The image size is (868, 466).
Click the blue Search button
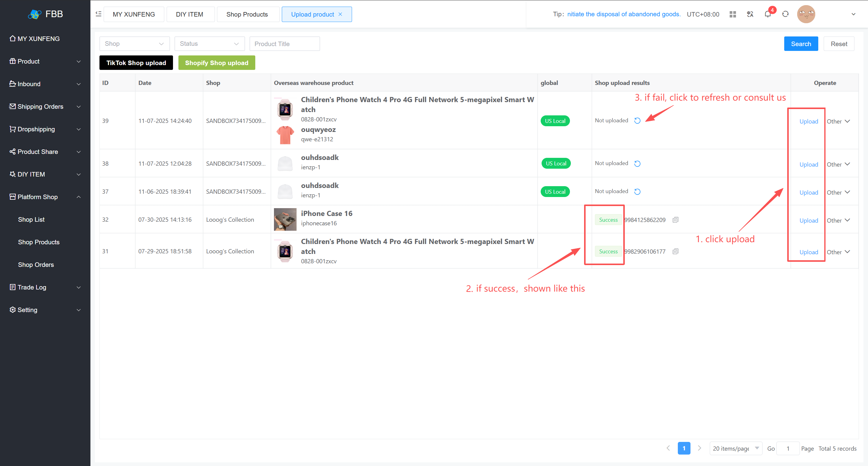coord(801,44)
